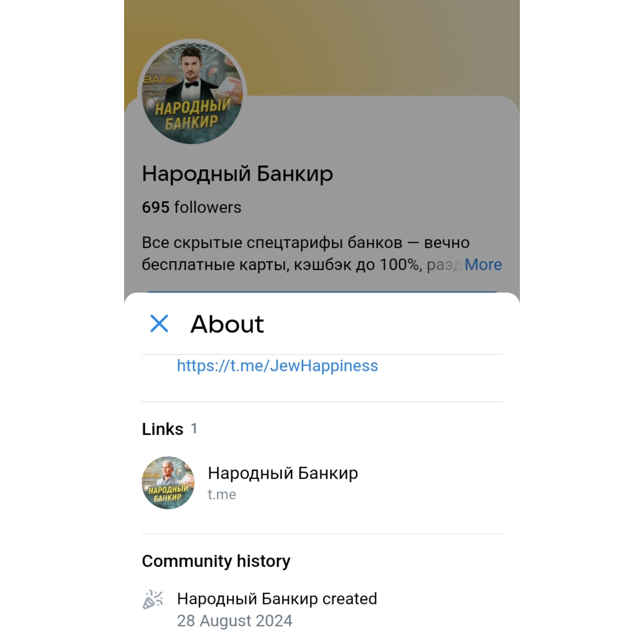Tap the About sheet title
644x644 pixels.
point(227,324)
